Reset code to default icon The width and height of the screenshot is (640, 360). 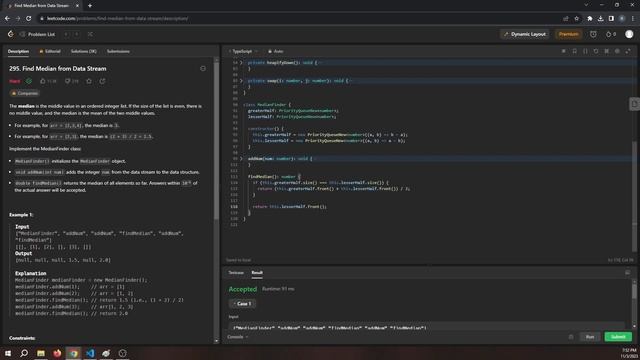tap(596, 51)
